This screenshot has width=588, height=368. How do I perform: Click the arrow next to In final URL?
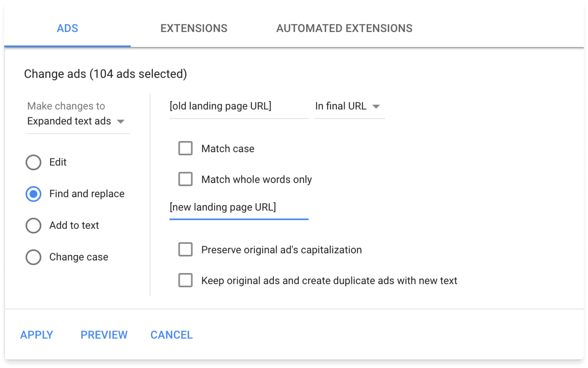tap(376, 107)
